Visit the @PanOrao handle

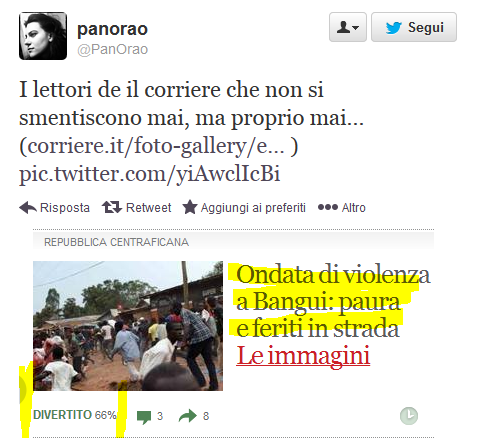[112, 49]
